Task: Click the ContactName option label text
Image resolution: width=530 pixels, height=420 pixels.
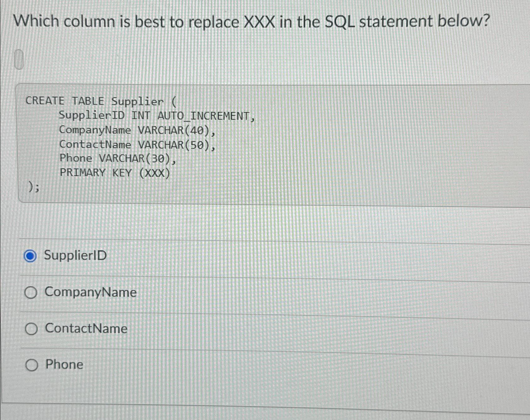Action: click(86, 329)
